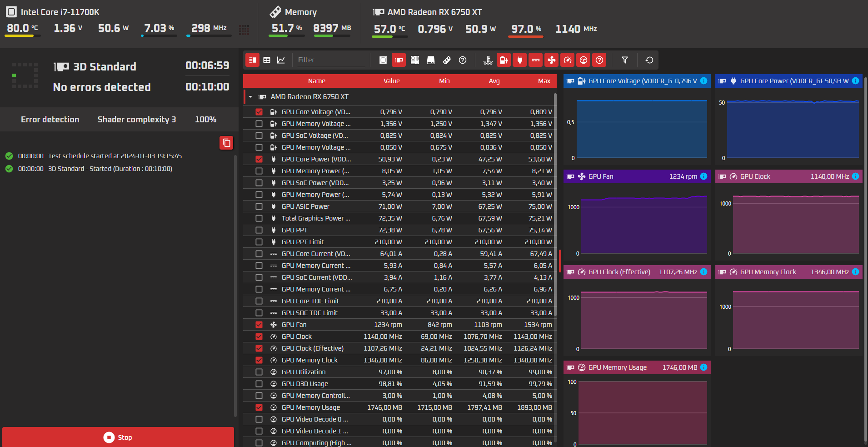This screenshot has width=868, height=447.
Task: Switch to graph-only sensor view
Action: click(281, 60)
